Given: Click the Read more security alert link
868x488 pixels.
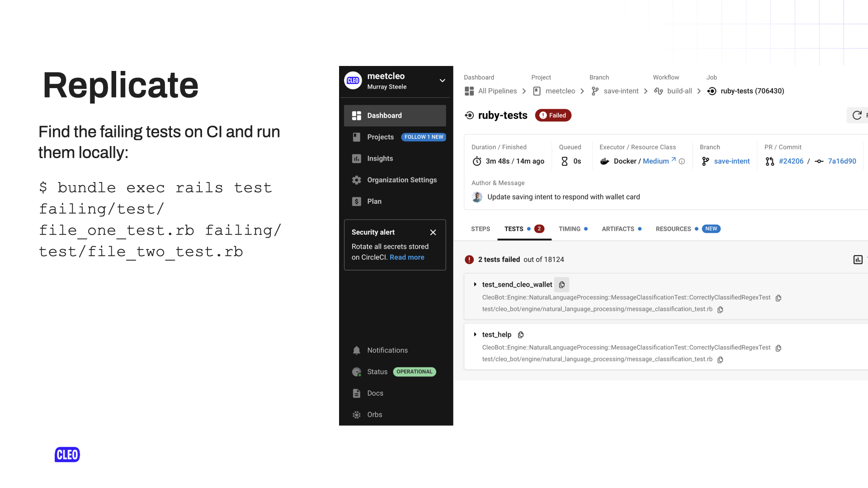Looking at the screenshot, I should click(406, 257).
